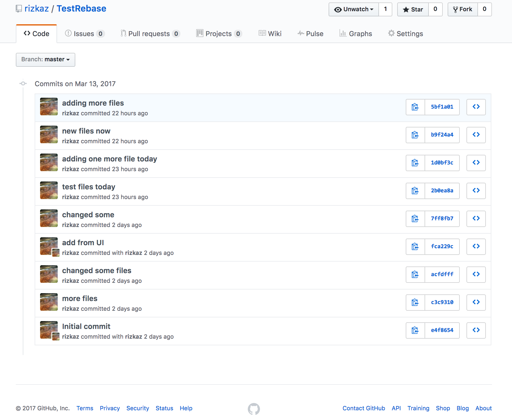Switch to the Wiki tab
512x420 pixels.
(270, 34)
